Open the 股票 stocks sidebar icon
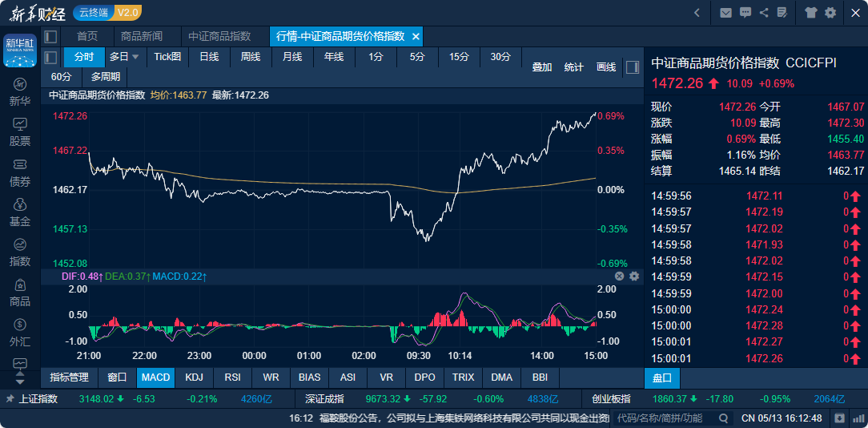The height and width of the screenshot is (428, 868). (x=20, y=131)
